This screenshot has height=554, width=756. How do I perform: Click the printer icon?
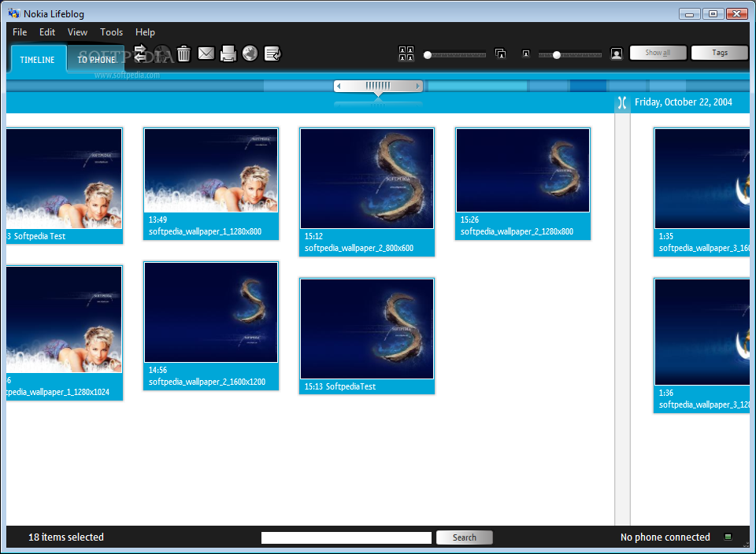(228, 54)
